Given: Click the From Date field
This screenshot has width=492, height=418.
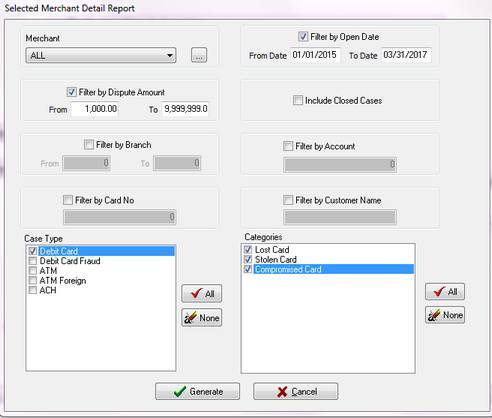Looking at the screenshot, I should tap(315, 55).
